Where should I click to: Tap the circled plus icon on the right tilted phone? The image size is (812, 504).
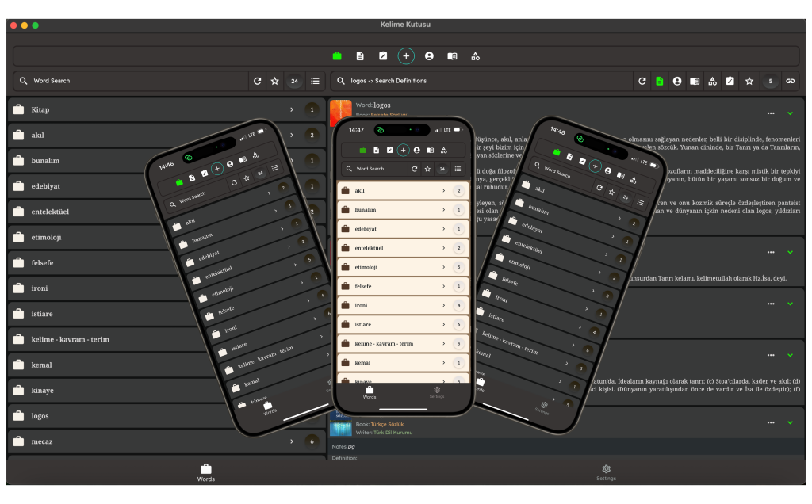[595, 166]
